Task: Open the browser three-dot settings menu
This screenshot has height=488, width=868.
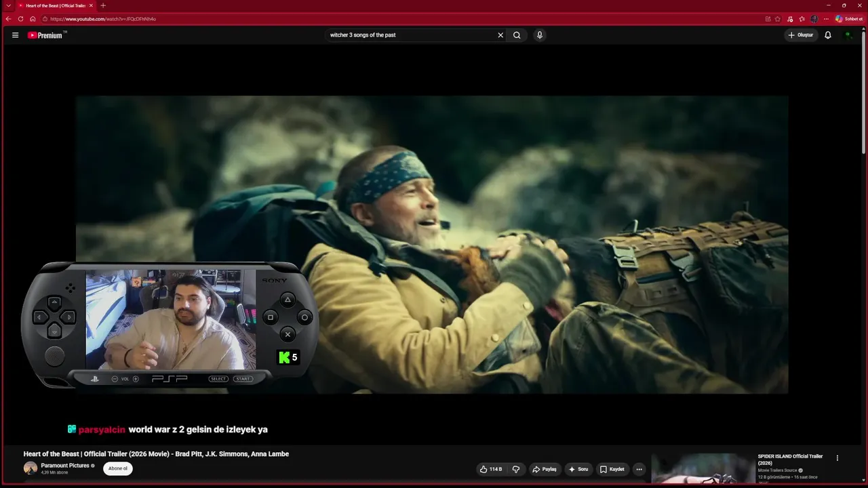Action: (x=826, y=19)
